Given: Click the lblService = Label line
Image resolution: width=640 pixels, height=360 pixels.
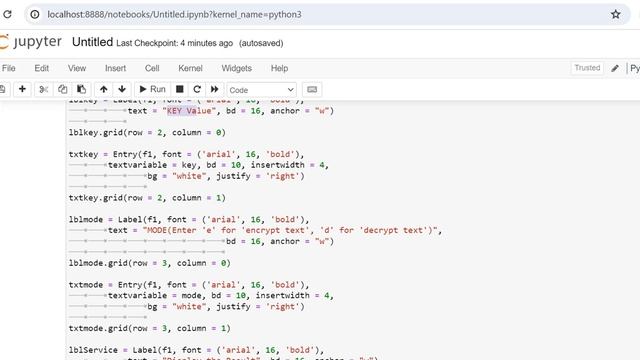Looking at the screenshot, I should pos(196,350).
